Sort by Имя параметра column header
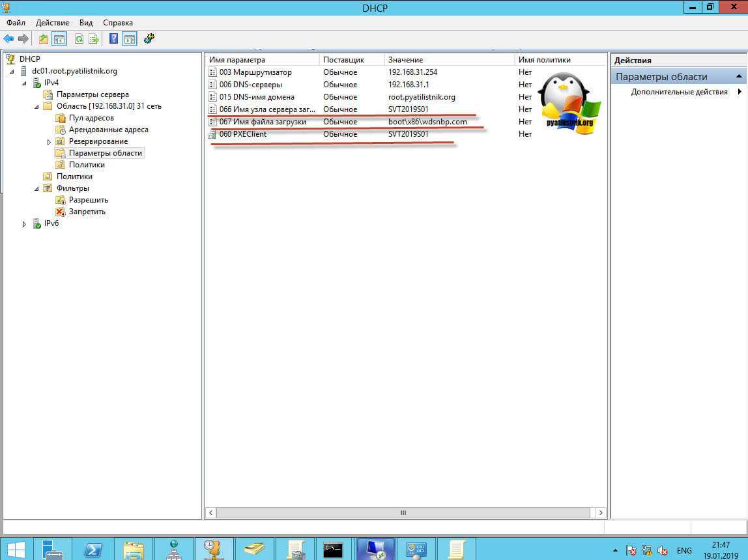The image size is (748, 560). (263, 60)
